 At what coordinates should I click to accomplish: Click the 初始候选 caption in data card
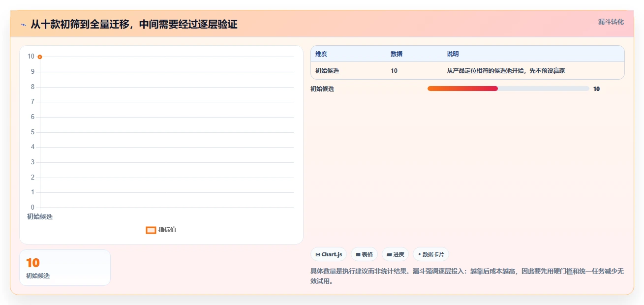[38, 276]
